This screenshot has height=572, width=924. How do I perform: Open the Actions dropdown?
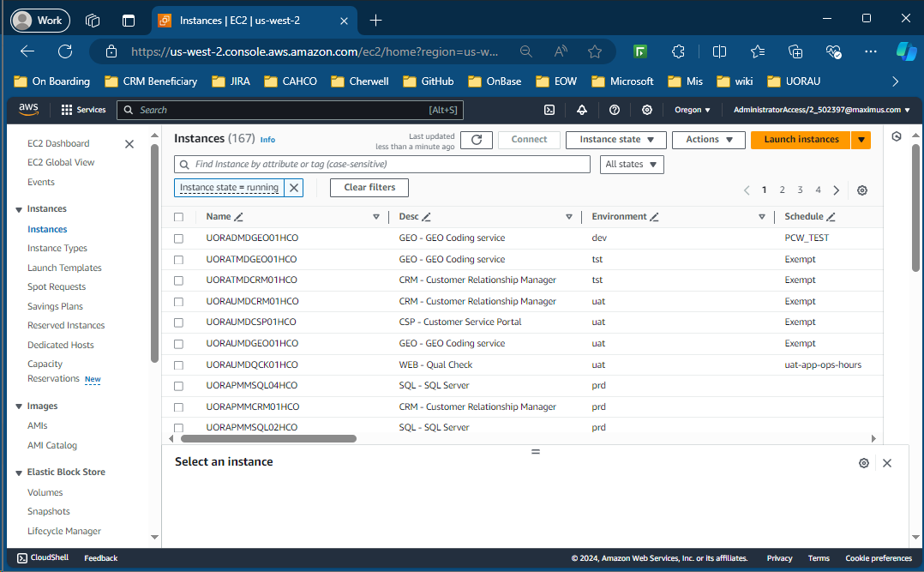coord(708,140)
